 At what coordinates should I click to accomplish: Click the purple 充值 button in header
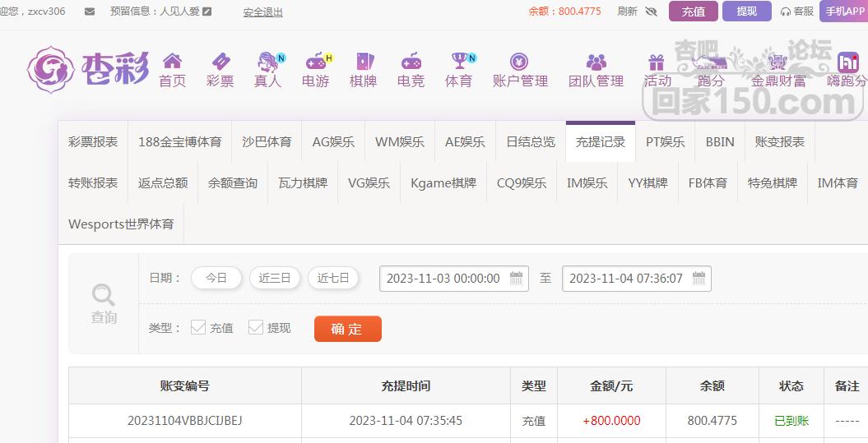(693, 12)
